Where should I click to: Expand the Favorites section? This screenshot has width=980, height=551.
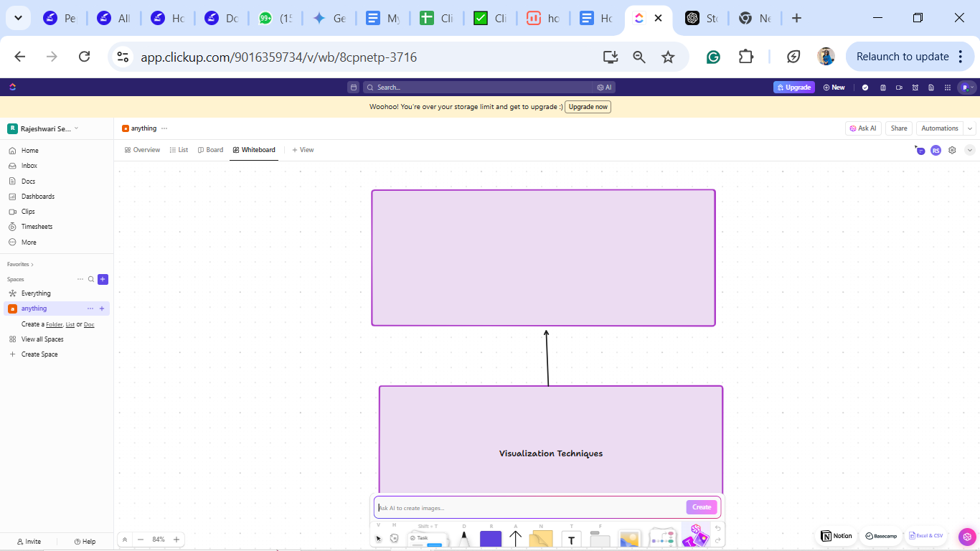[20, 264]
